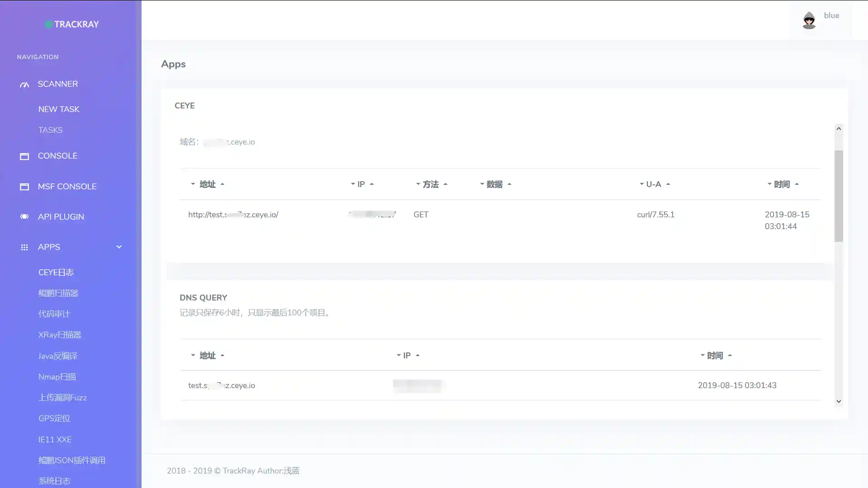The image size is (868, 488).
Task: Click the Scanner gauge icon
Action: click(24, 84)
